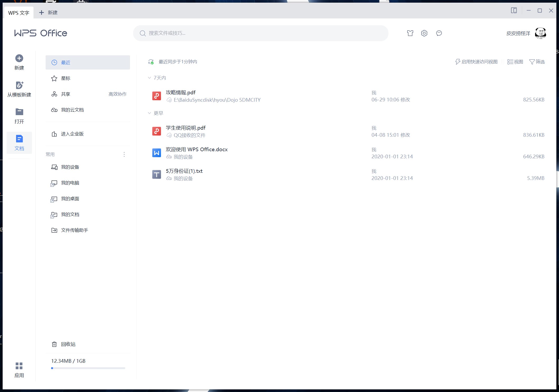Select 星标 in the sidebar
The height and width of the screenshot is (392, 559).
pos(66,79)
